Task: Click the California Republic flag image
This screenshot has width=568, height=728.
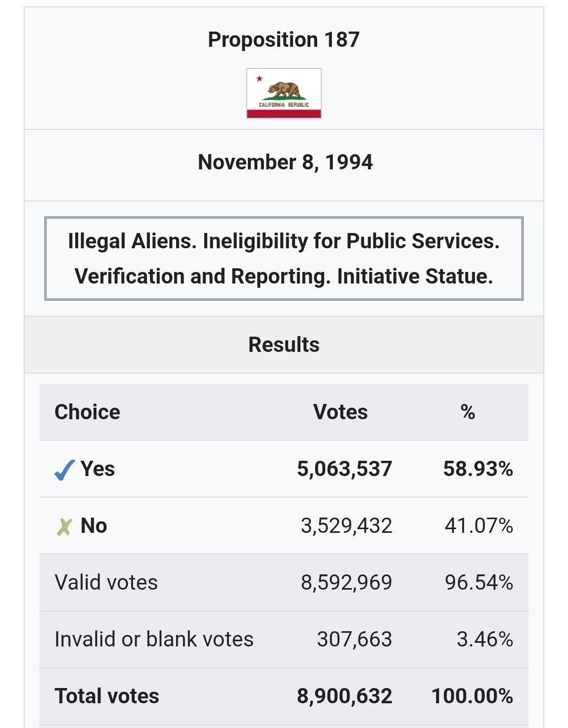Action: [284, 93]
